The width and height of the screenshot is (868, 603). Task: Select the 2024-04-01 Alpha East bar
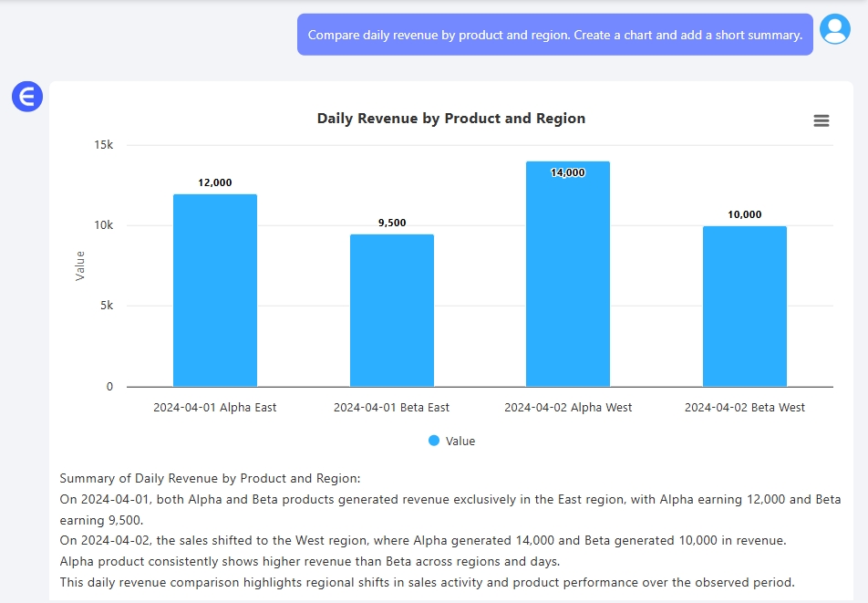215,290
